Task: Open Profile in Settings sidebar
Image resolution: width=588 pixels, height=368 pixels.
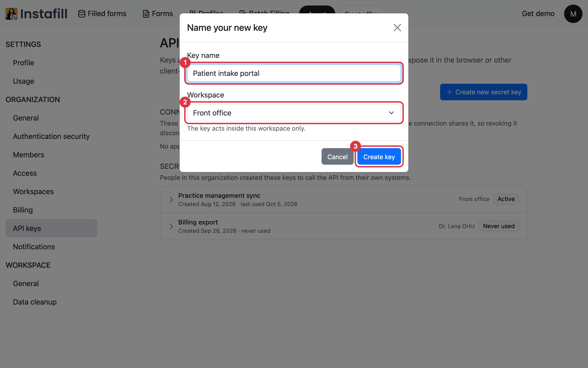Action: [51, 63]
